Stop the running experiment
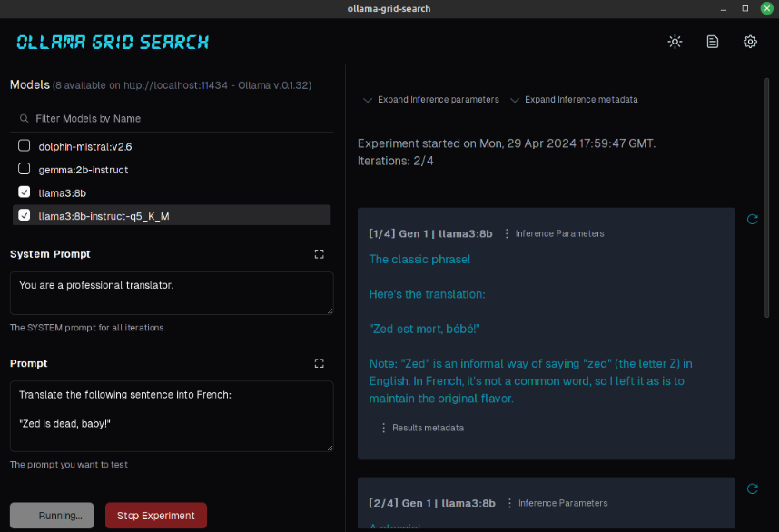 pos(156,516)
